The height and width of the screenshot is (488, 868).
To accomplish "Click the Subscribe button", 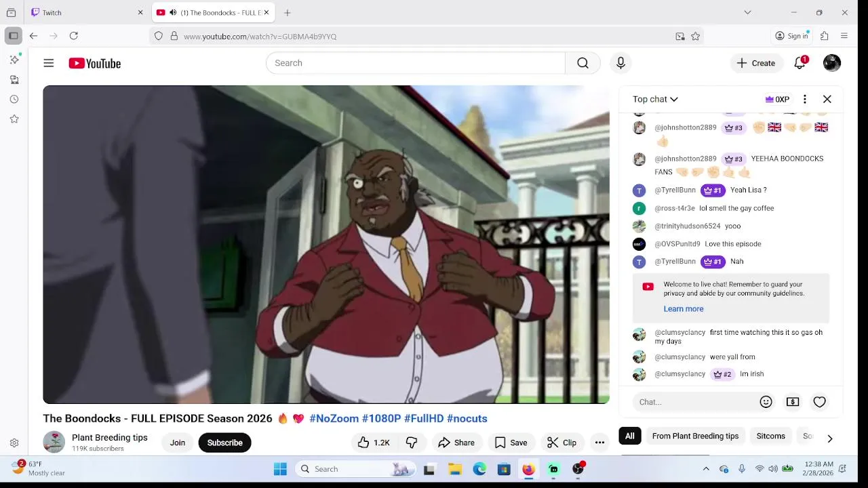I will pyautogui.click(x=224, y=443).
